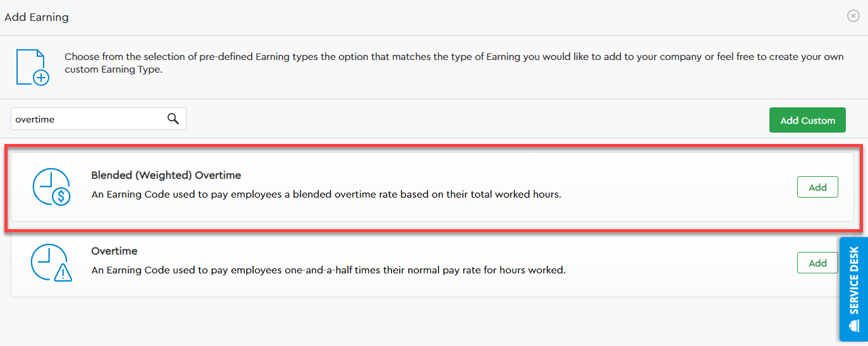Click the Overtime clock-warning icon
Image resolution: width=868 pixels, height=346 pixels.
pyautogui.click(x=51, y=263)
